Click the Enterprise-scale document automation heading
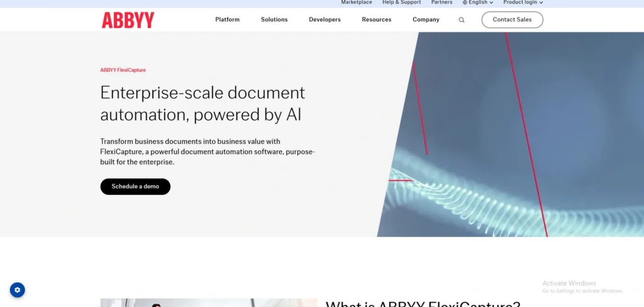644x307 pixels. 203,104
